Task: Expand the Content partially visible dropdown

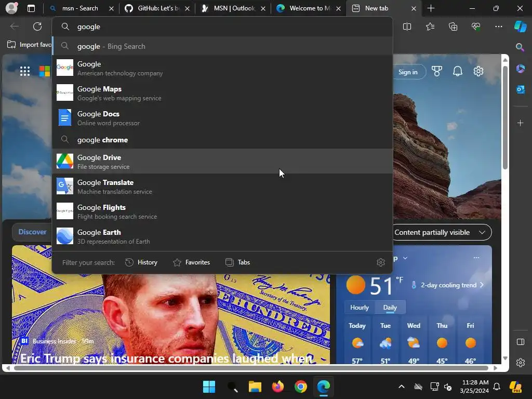Action: [x=442, y=232]
